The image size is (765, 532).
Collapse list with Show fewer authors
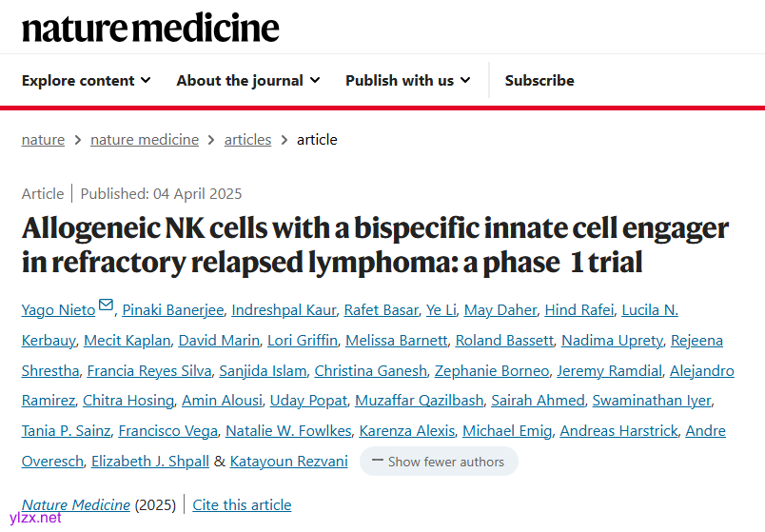coord(439,462)
